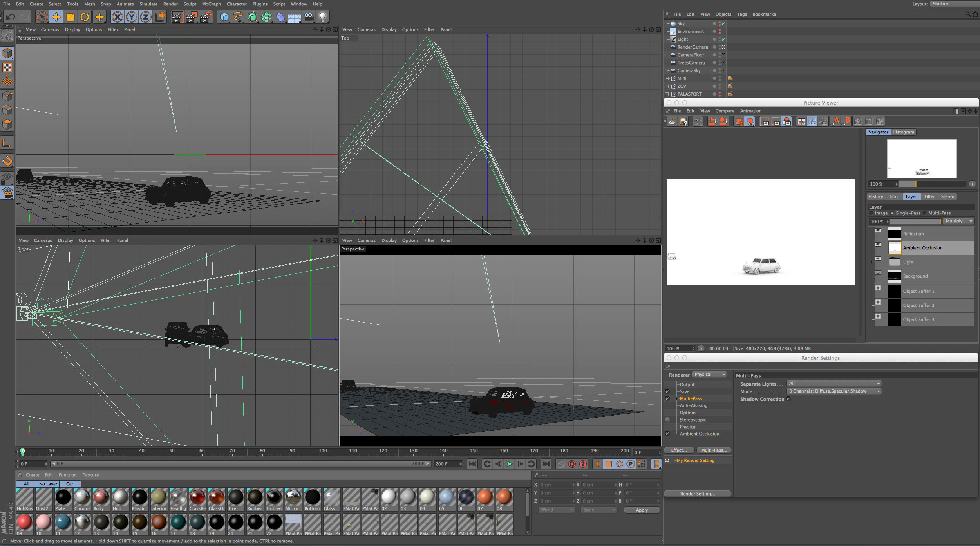Open the MoGraph menu
Screen dimensions: 980x546
click(x=211, y=4)
